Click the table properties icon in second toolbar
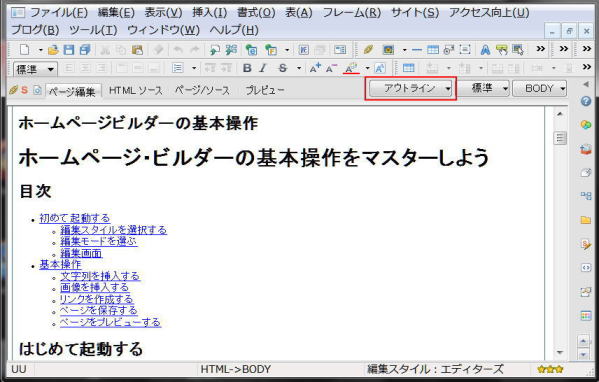 coord(408,68)
